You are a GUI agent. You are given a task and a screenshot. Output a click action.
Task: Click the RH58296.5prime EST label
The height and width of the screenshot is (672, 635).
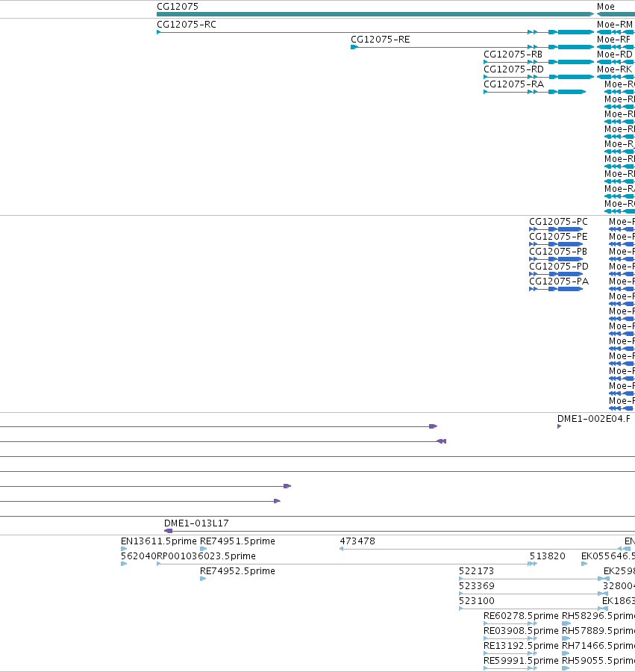click(598, 616)
